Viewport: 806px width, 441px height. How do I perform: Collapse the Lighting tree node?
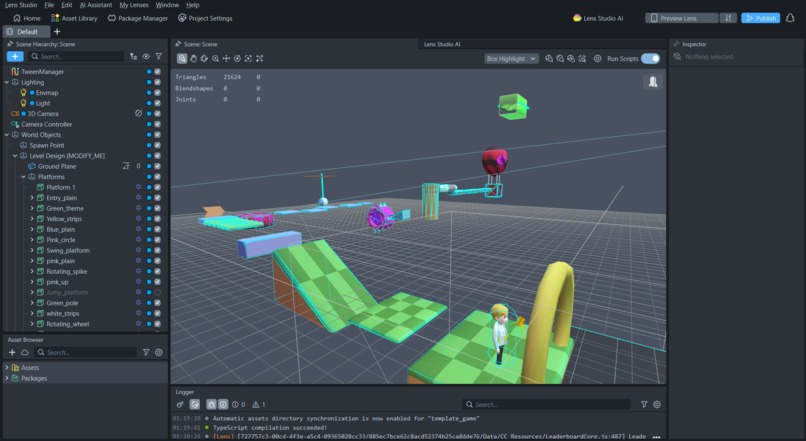coord(7,82)
